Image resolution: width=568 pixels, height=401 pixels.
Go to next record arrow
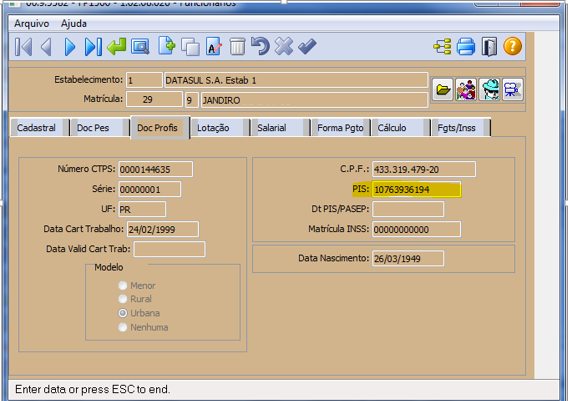click(70, 47)
